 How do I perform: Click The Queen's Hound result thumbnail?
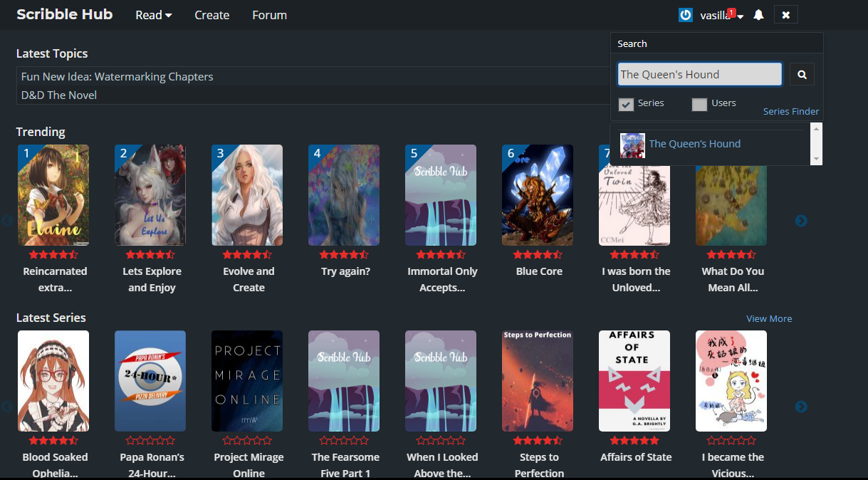coord(632,145)
